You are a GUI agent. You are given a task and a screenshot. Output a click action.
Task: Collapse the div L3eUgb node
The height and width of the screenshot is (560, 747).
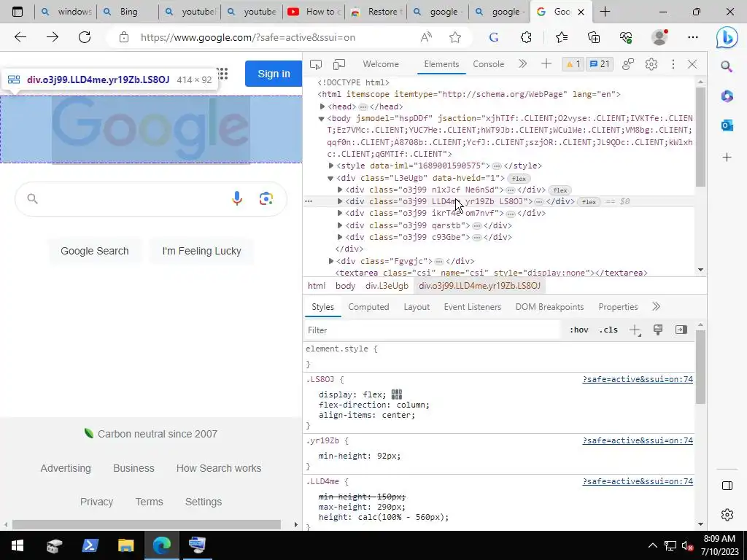coord(330,178)
